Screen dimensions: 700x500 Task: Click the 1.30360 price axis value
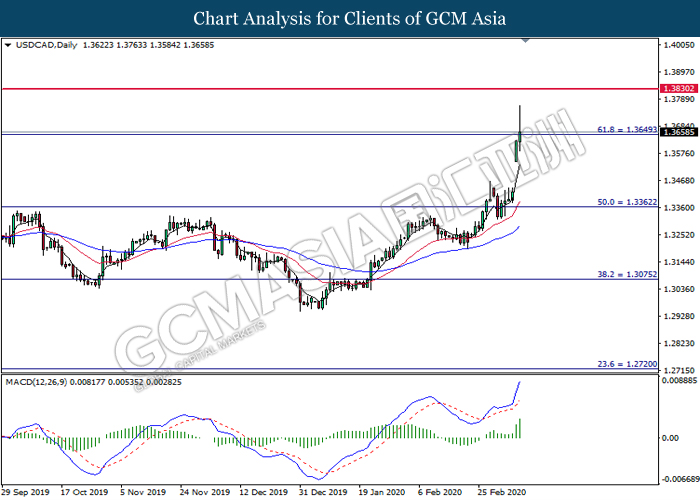679,289
